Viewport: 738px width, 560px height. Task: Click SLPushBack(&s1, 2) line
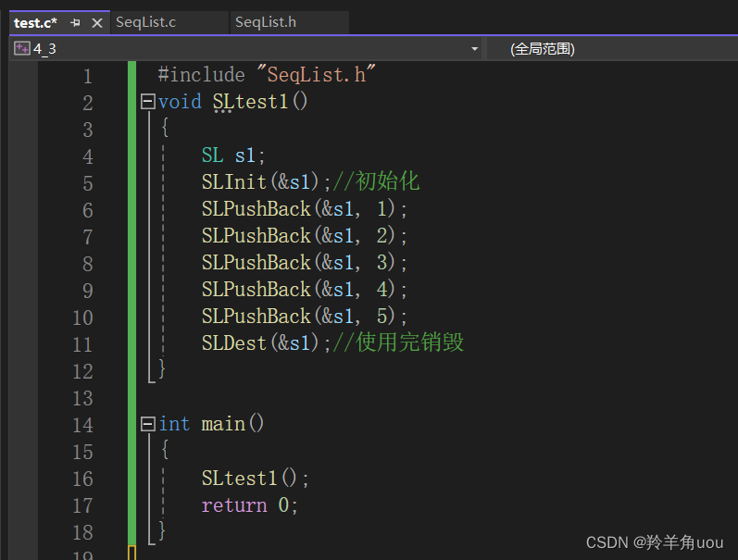(x=304, y=236)
